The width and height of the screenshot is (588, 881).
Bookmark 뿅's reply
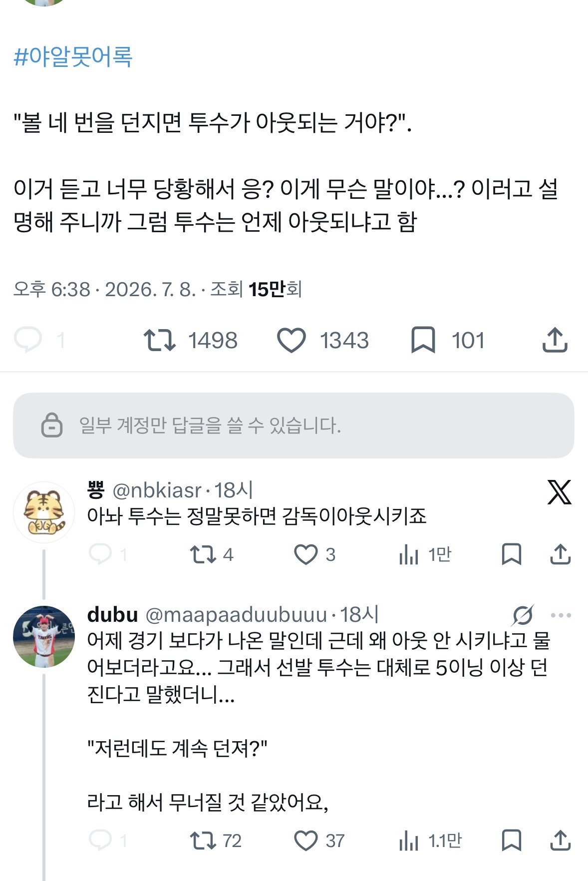[x=511, y=554]
